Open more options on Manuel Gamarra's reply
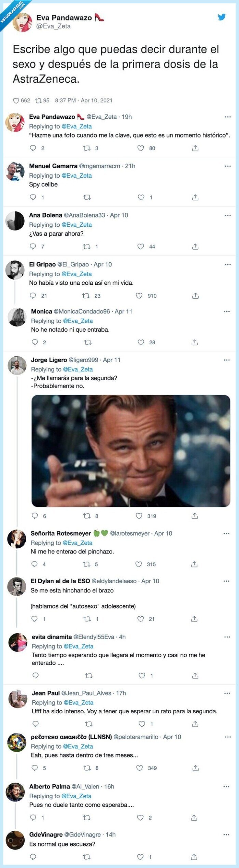 coord(228,166)
